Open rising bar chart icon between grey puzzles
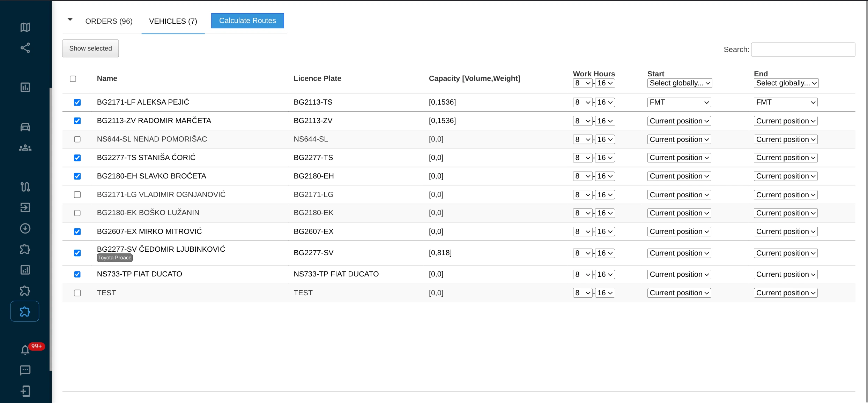Viewport: 868px width, 403px height. pos(25,270)
